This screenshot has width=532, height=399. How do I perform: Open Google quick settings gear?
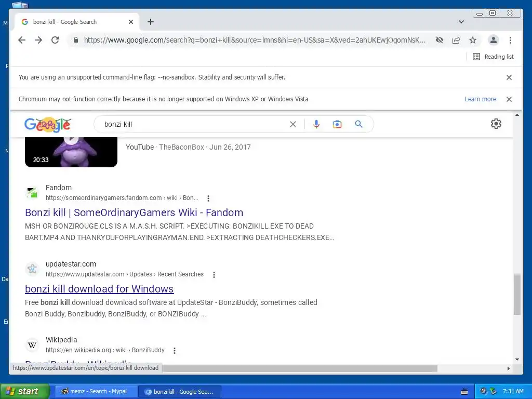pos(496,124)
